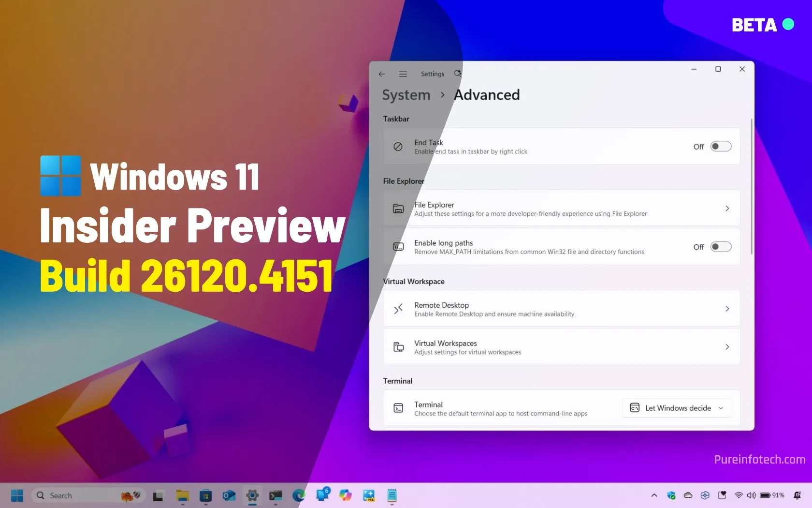
Task: Open Wi-Fi network tray icon
Action: [x=739, y=495]
